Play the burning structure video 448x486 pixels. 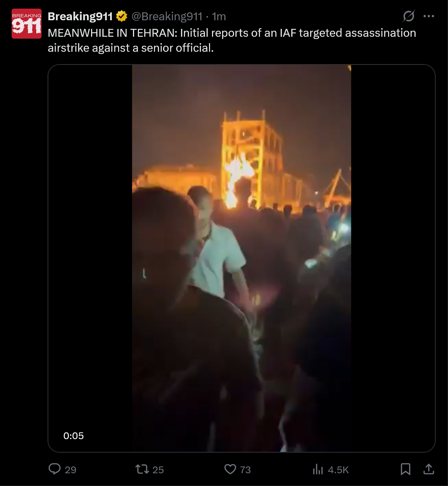(242, 258)
